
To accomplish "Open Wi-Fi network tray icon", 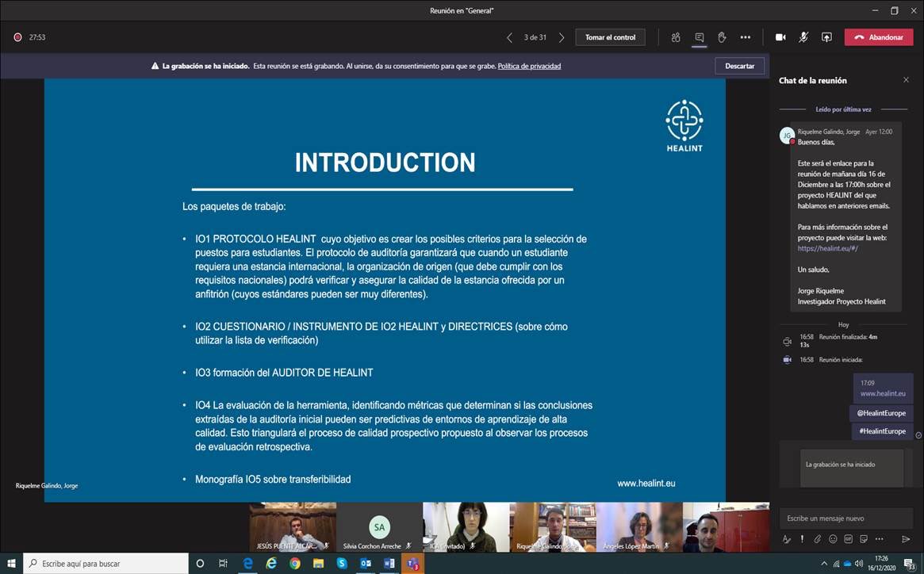I will [836, 564].
